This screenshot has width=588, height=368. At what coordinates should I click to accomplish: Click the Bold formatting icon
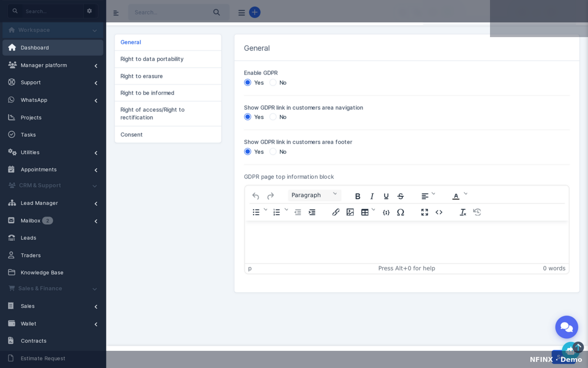click(357, 196)
